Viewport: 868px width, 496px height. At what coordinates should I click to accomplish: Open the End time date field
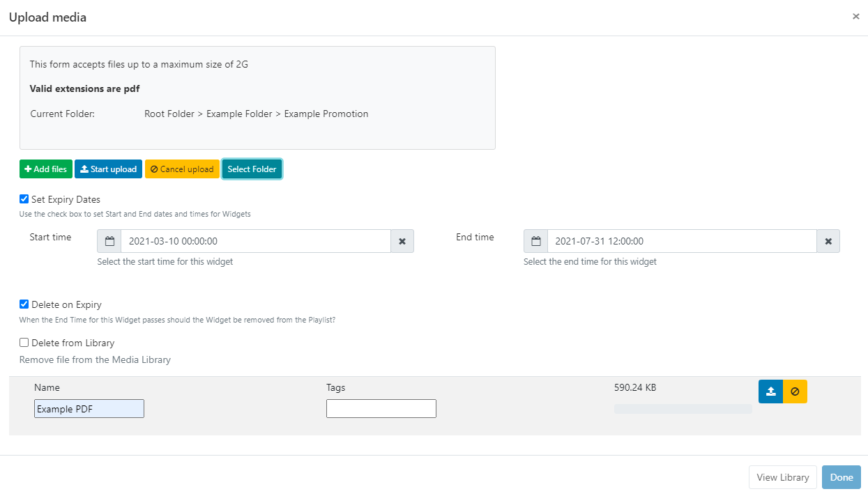click(681, 241)
